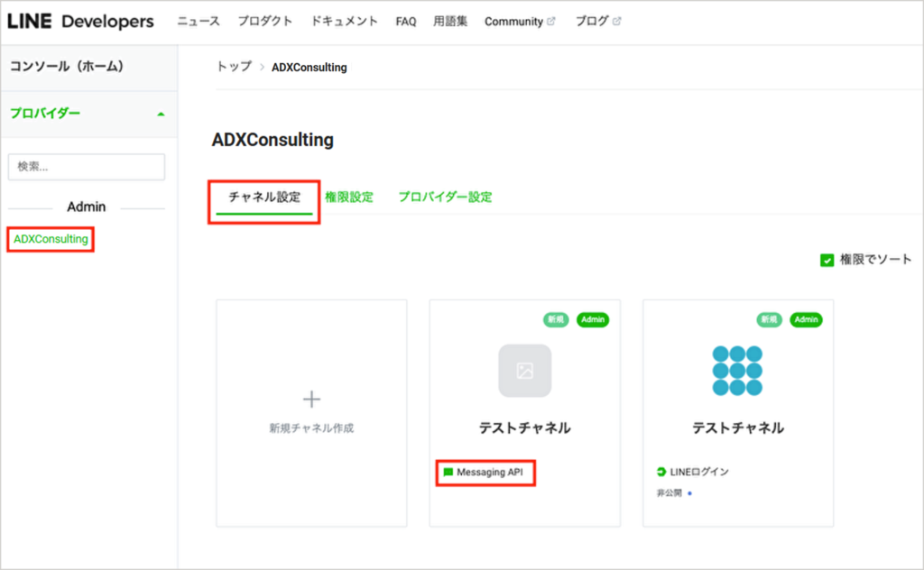The image size is (924, 570).
Task: Toggle the 権限でソート checkbox
Action: pos(827,260)
